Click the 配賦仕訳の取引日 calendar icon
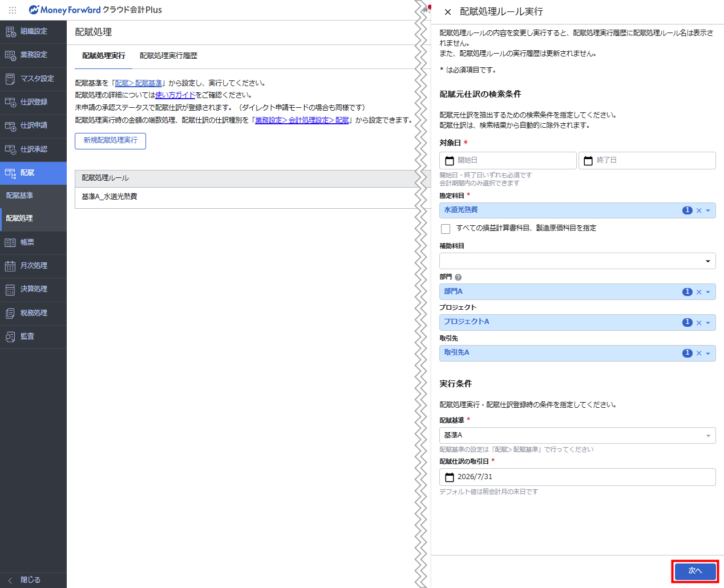The image size is (724, 588). (x=450, y=477)
